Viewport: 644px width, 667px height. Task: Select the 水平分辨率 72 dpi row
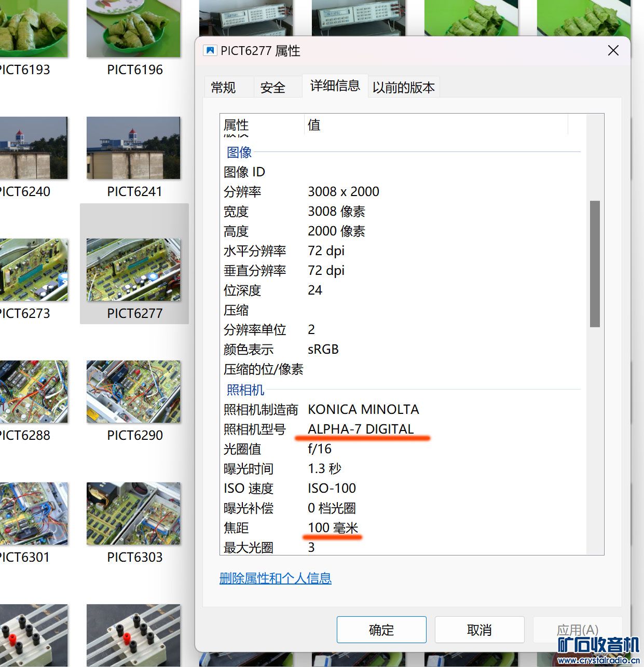(x=402, y=251)
